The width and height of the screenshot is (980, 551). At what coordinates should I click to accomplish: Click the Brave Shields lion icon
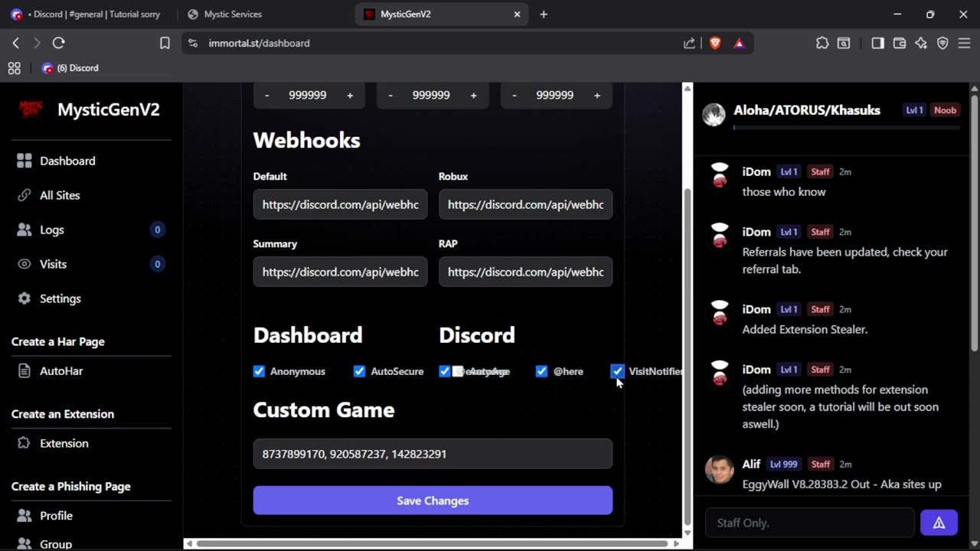point(715,44)
